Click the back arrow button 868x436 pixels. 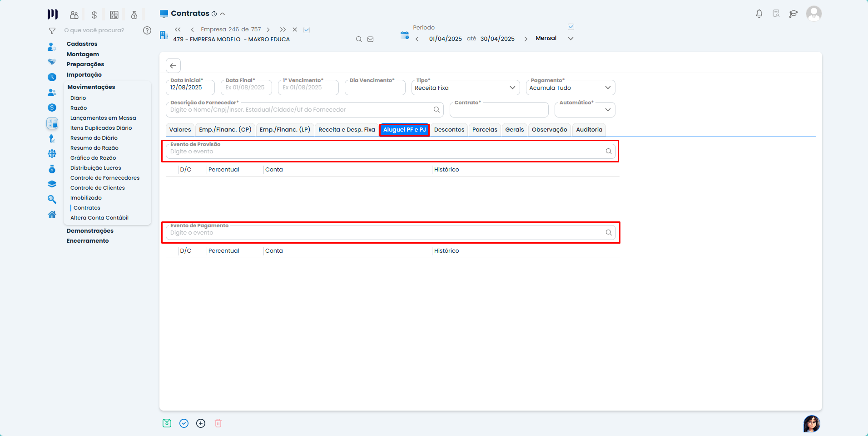click(173, 66)
